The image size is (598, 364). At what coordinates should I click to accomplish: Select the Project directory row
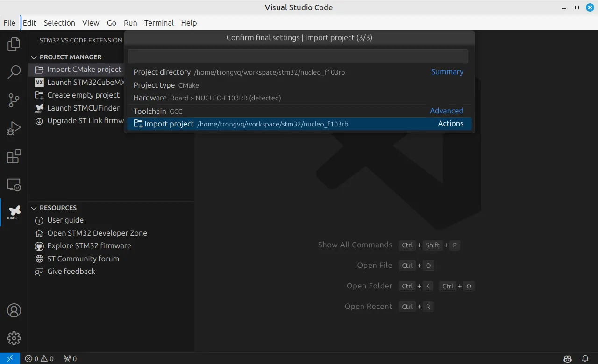click(x=299, y=72)
